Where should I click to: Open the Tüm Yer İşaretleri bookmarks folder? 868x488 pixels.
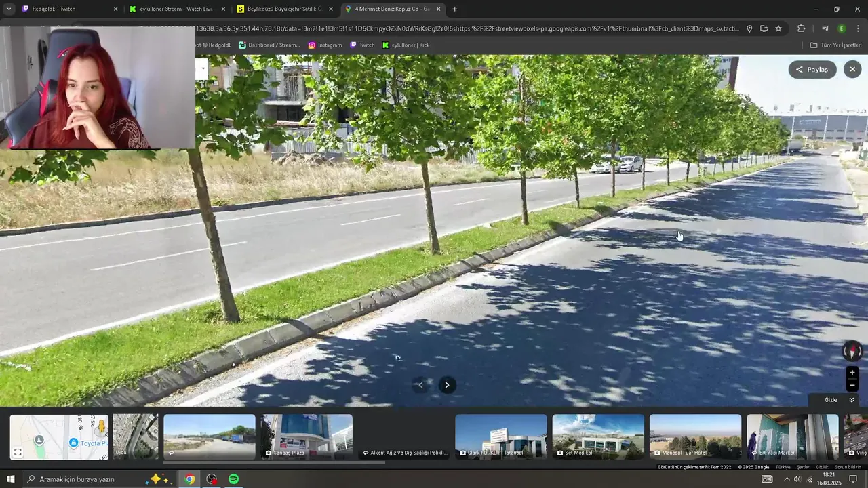tap(835, 45)
